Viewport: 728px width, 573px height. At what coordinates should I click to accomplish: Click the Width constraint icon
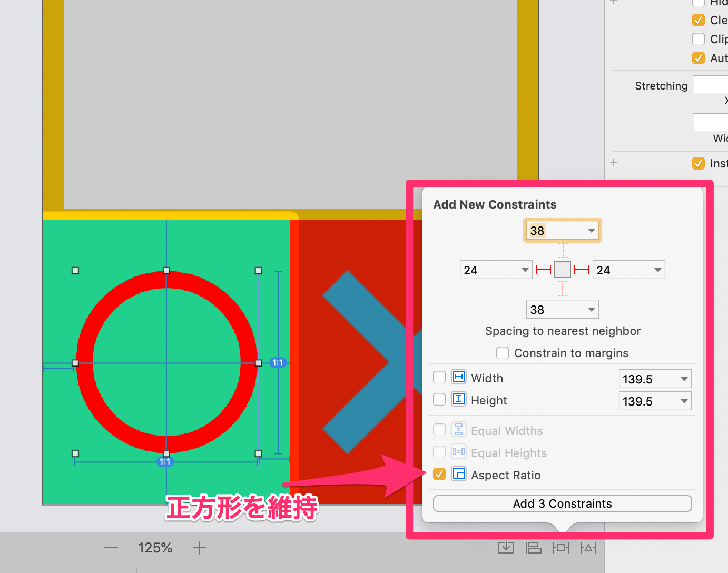pyautogui.click(x=458, y=377)
